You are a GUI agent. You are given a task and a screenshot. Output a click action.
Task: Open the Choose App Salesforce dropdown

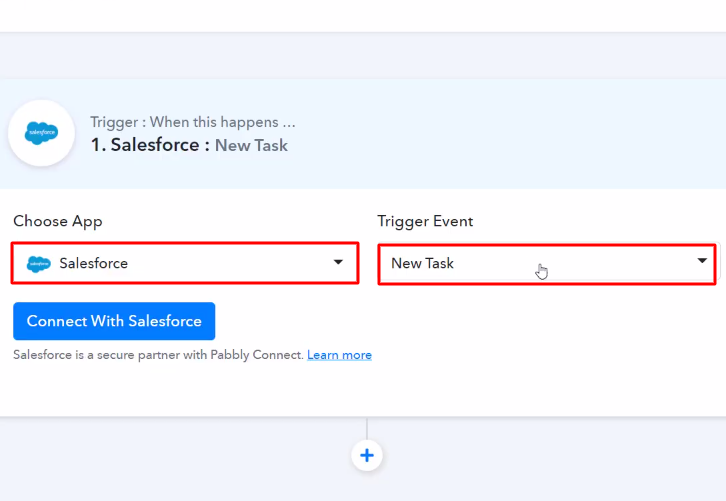(185, 263)
